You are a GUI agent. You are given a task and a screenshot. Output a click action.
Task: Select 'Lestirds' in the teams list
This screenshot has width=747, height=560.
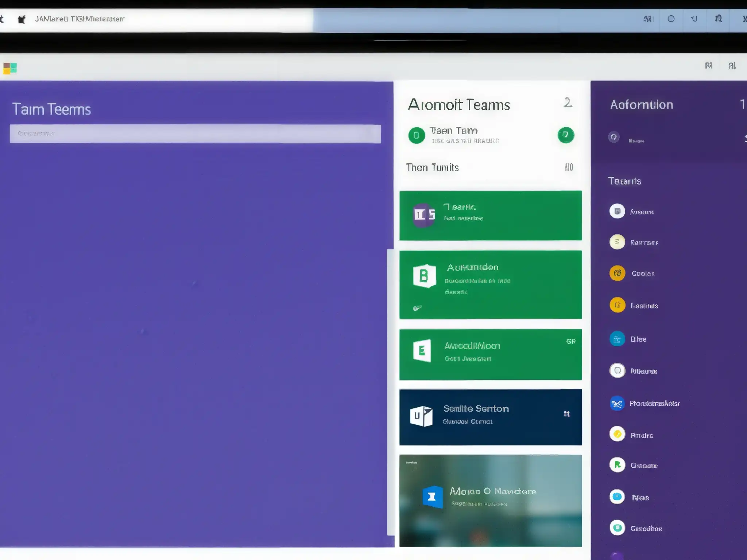644,306
